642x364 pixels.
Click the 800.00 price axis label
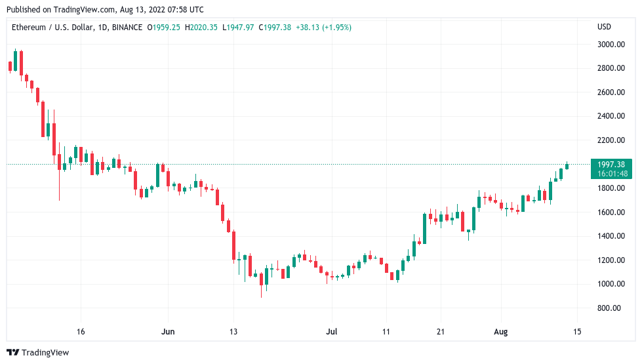611,308
